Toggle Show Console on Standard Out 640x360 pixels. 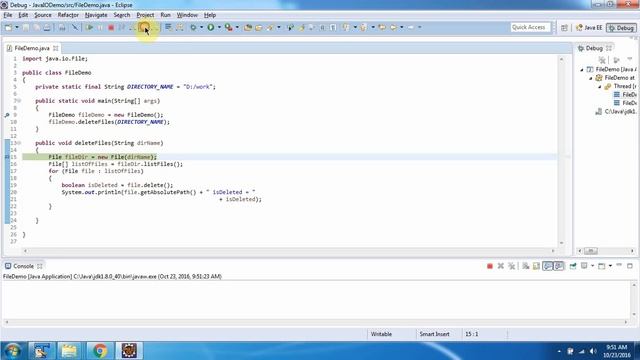548,266
